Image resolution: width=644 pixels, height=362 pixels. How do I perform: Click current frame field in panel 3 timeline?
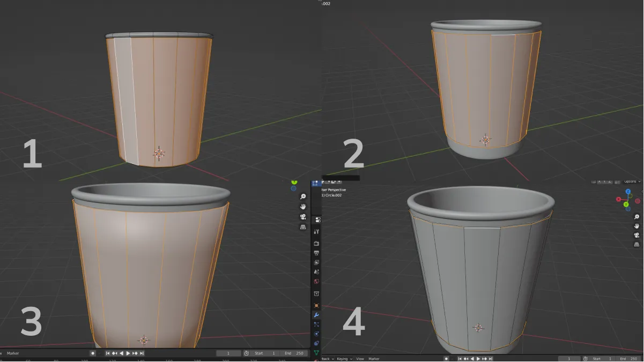coord(228,353)
